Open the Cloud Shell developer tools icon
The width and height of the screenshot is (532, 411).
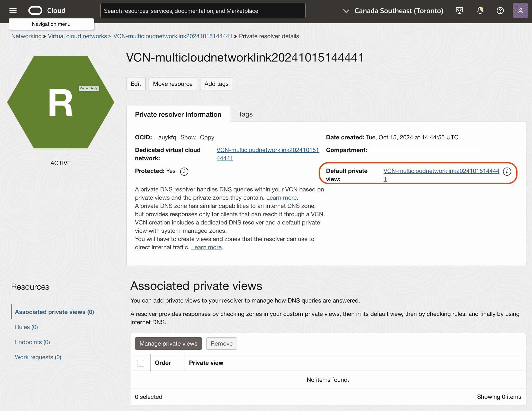point(459,10)
